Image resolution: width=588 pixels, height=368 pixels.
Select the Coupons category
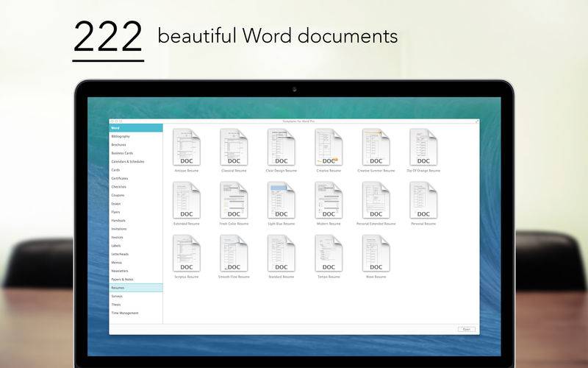[136, 195]
